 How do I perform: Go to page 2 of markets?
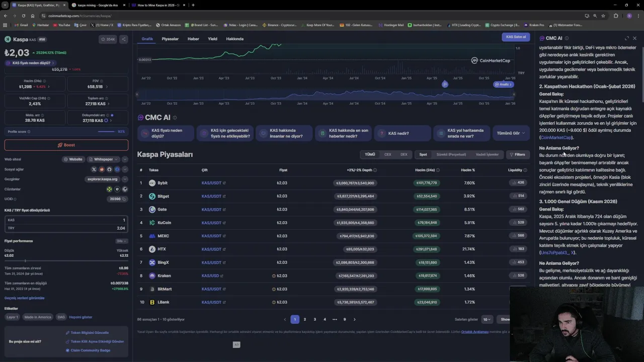(x=304, y=319)
